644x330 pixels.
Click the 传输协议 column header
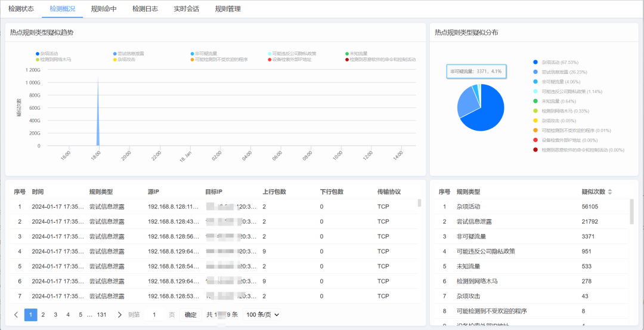pos(389,192)
